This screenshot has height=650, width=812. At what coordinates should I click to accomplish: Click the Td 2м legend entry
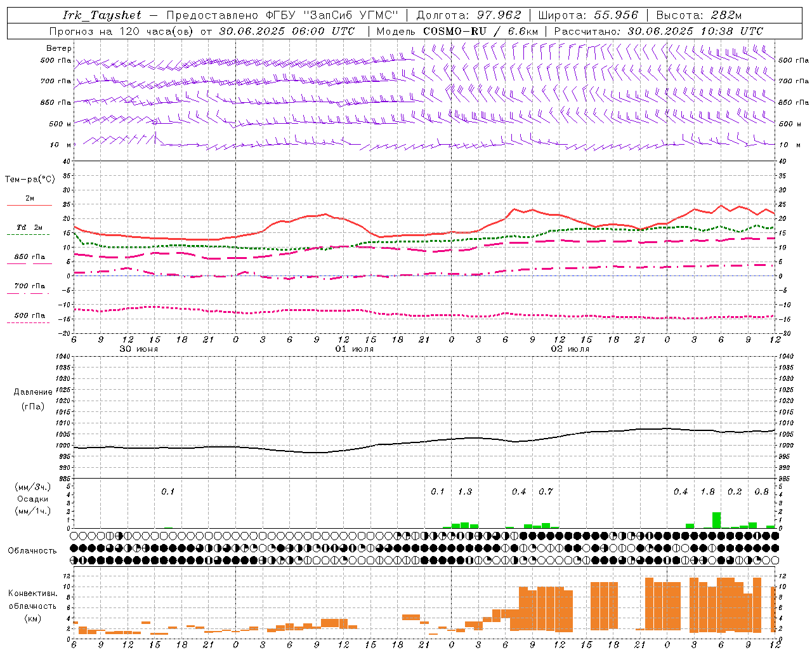pos(30,227)
